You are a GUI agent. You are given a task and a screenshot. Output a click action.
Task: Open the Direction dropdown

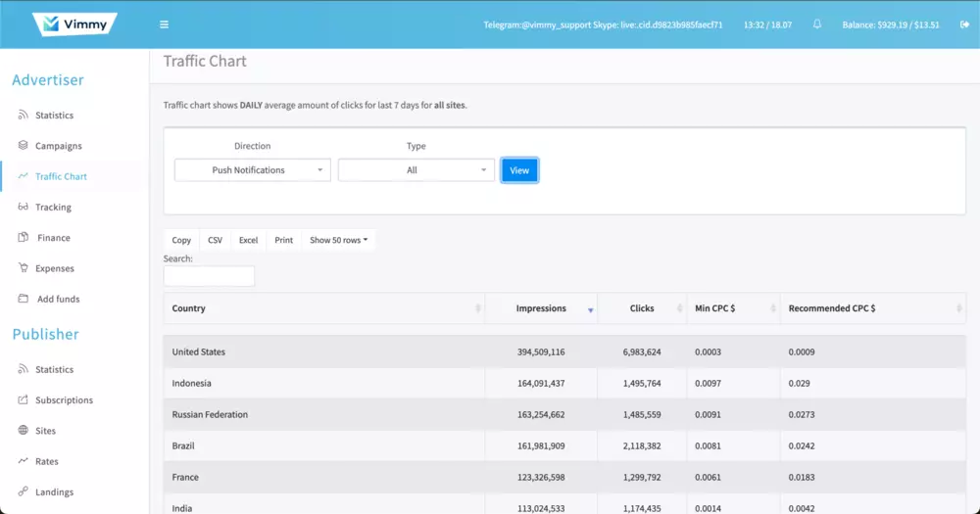(253, 170)
